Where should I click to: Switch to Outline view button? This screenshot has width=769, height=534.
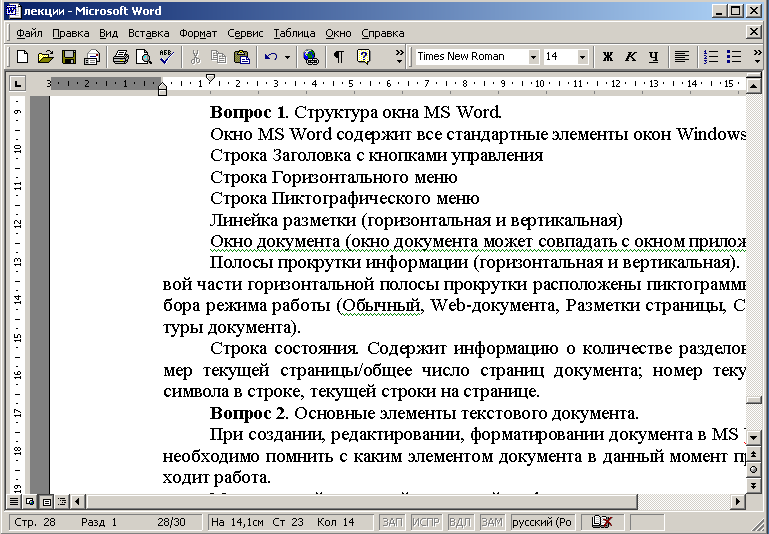tap(63, 501)
